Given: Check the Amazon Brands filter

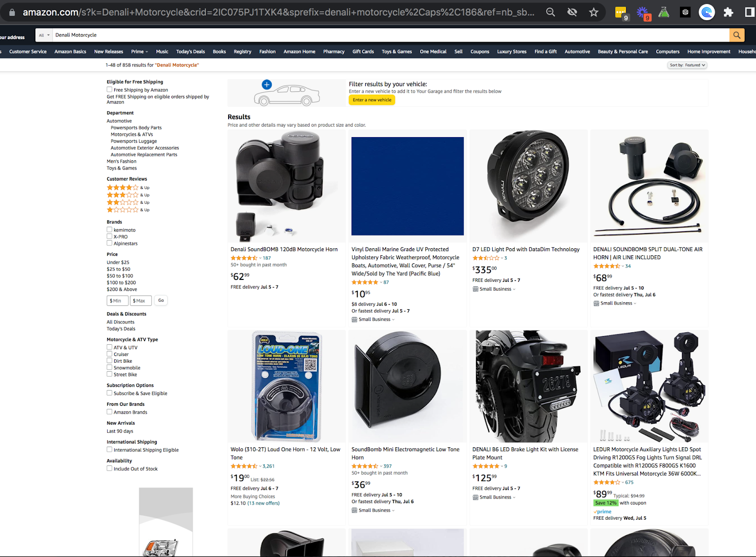Looking at the screenshot, I should click(110, 412).
